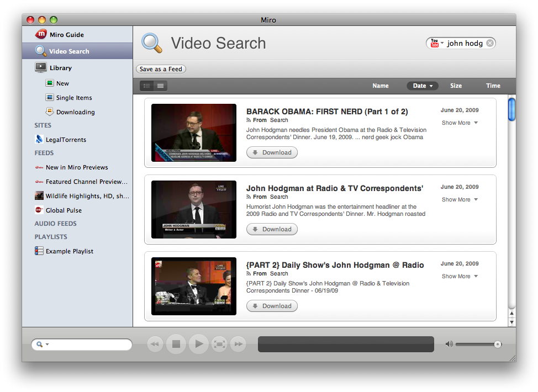Open Single Items in Library
538x392 pixels.
77,98
